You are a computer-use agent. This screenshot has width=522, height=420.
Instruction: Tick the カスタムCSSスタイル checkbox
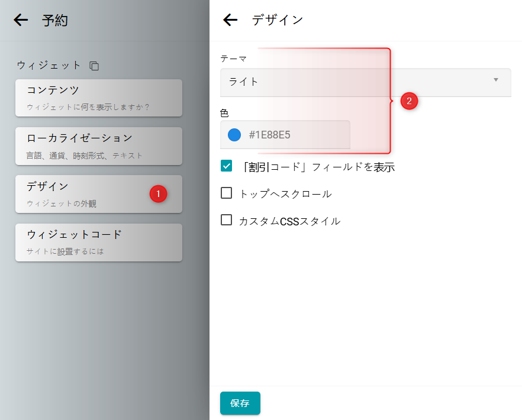point(226,220)
